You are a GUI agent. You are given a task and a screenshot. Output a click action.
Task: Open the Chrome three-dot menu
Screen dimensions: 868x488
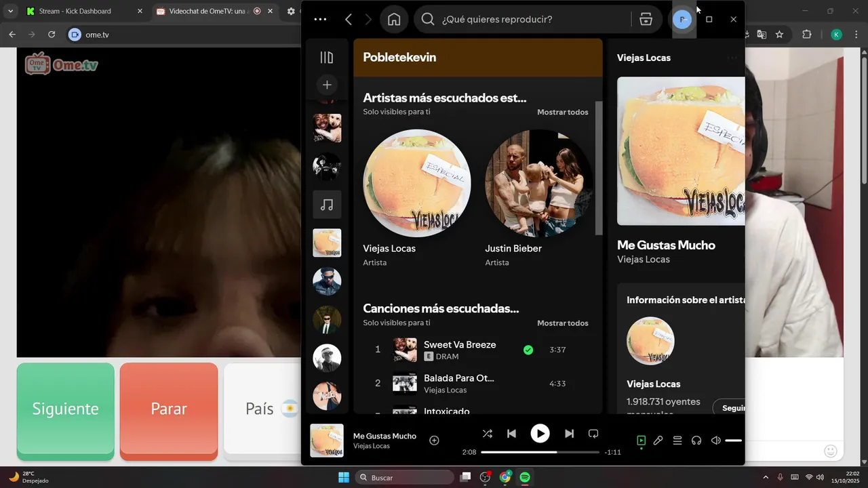pyautogui.click(x=856, y=35)
